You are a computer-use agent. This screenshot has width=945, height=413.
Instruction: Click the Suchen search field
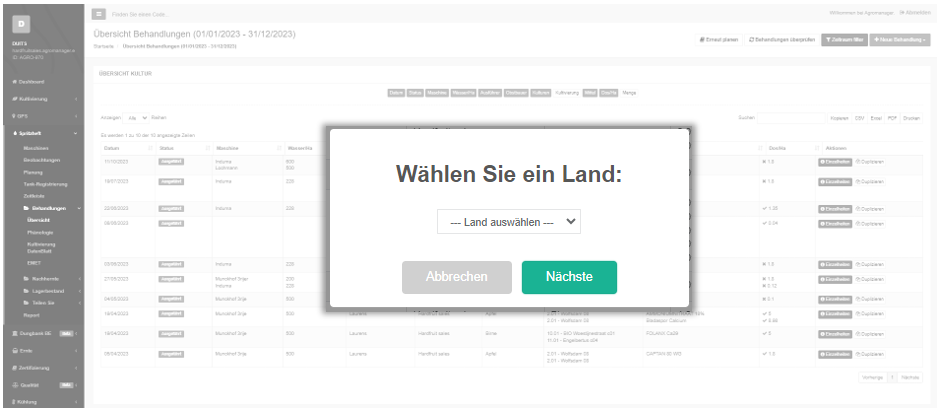791,118
